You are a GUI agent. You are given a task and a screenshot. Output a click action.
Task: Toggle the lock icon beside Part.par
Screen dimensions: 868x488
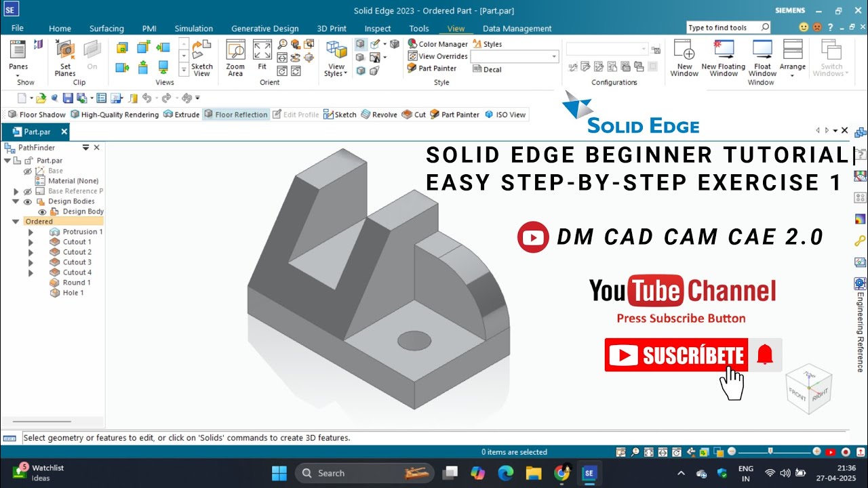(x=28, y=161)
